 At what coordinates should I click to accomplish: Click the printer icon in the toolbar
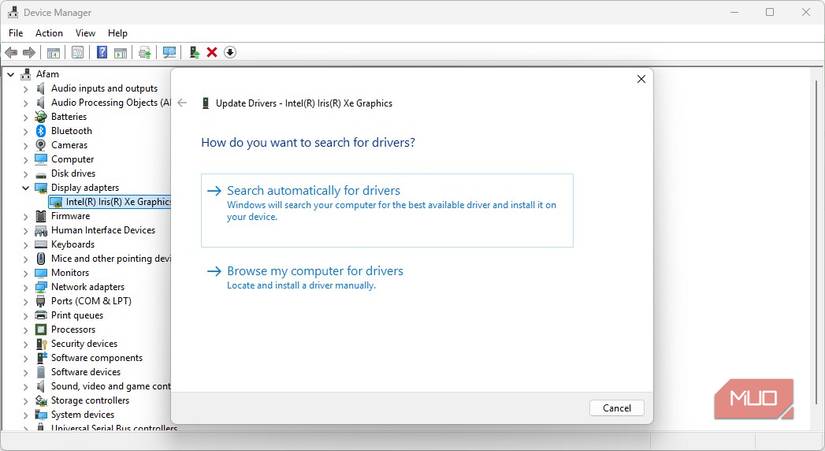click(x=145, y=53)
